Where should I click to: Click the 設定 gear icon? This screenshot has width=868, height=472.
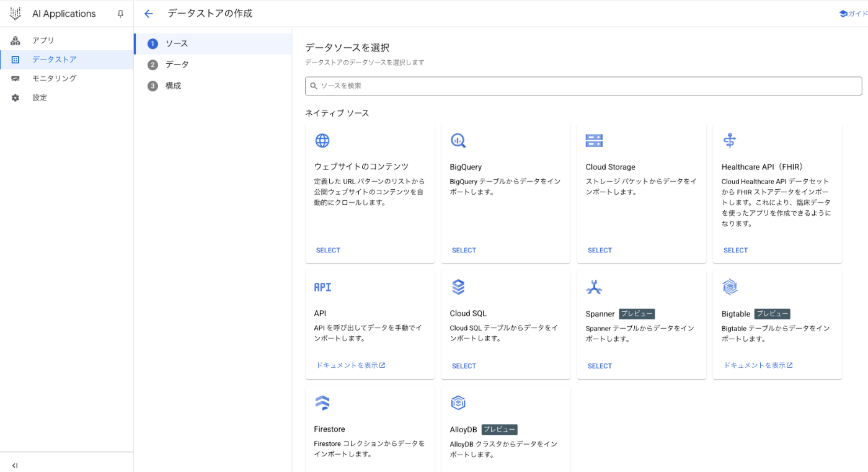click(15, 98)
